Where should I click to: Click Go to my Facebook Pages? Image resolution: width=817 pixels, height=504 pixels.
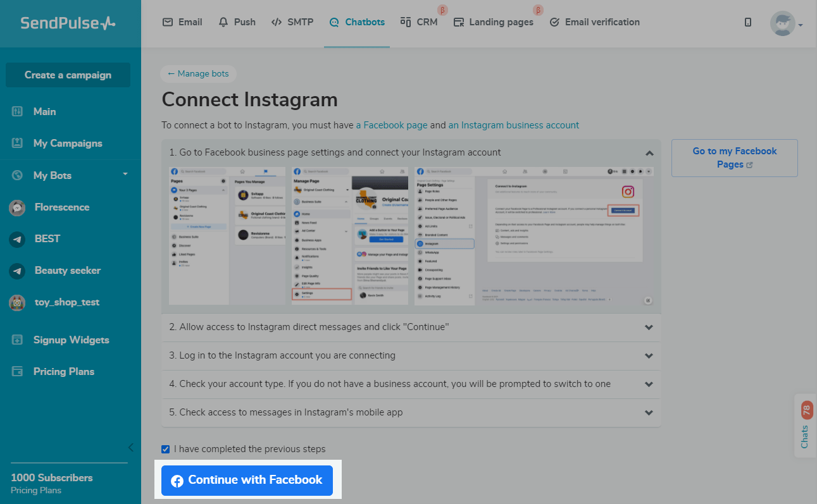tap(735, 157)
